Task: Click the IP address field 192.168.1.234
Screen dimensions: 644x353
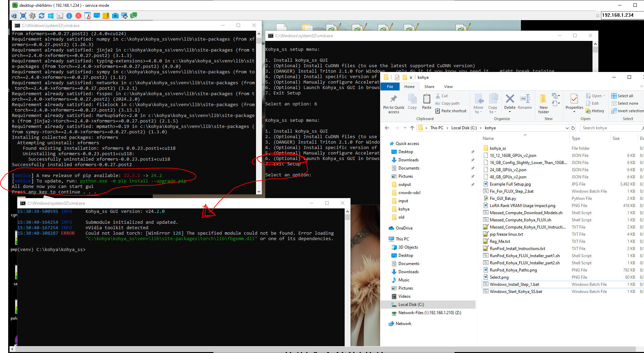Action: tap(622, 15)
